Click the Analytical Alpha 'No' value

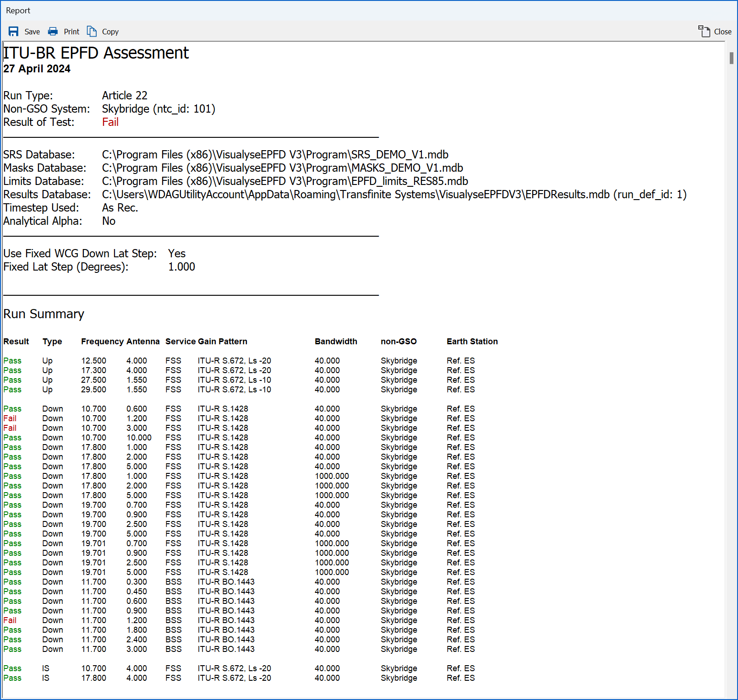109,221
